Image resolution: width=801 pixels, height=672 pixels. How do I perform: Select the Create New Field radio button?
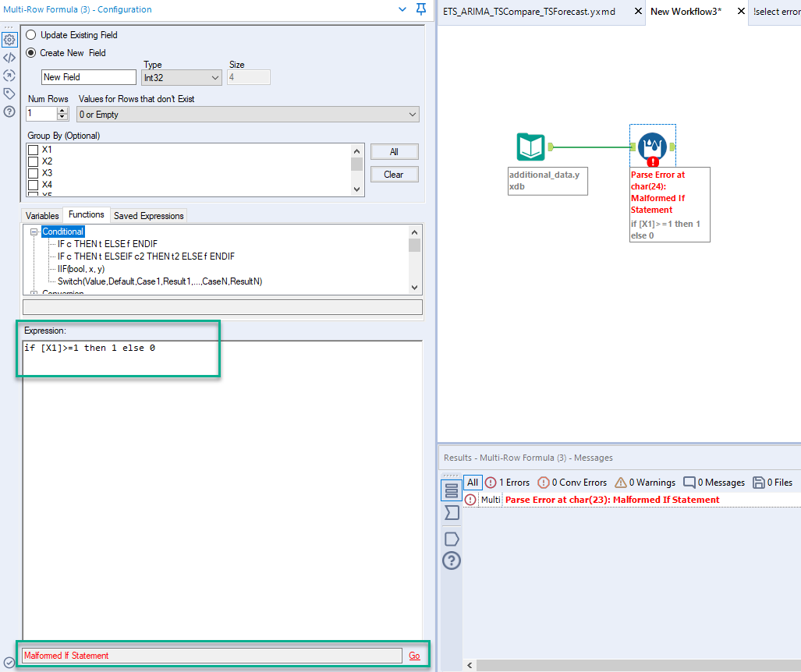click(x=30, y=52)
